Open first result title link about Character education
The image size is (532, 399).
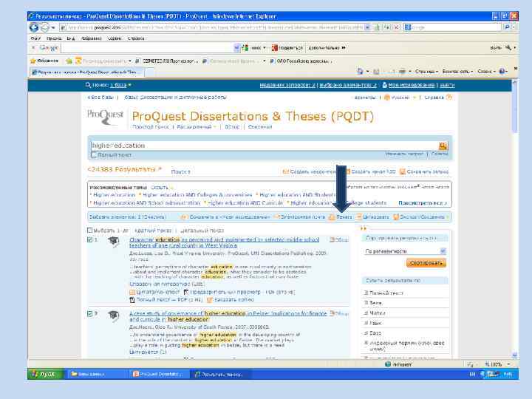tap(225, 242)
